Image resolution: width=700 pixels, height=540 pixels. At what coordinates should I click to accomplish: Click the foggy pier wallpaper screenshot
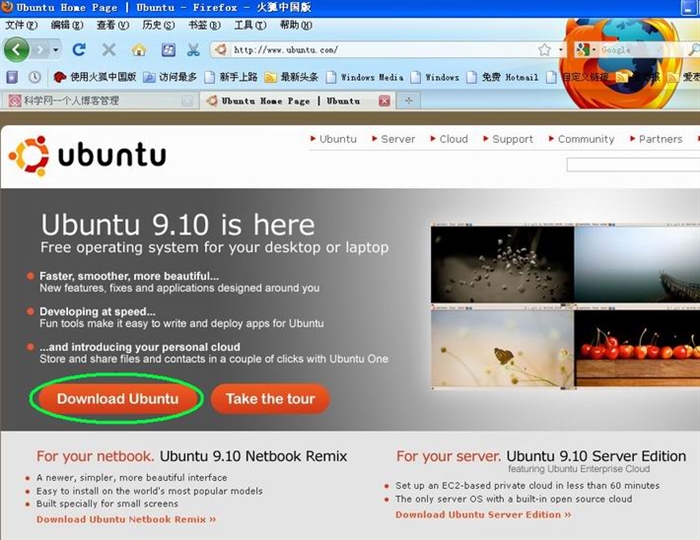tap(637, 263)
